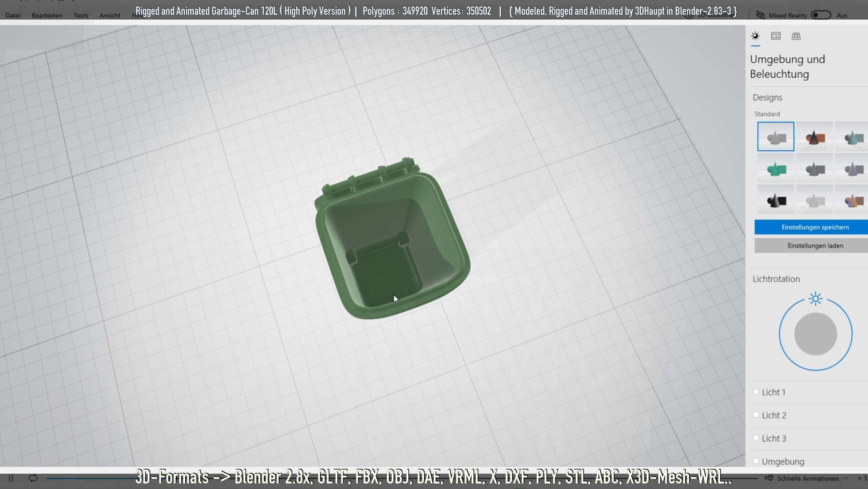868x489 pixels.
Task: Open the Environment and Lighting sun tab
Action: coord(756,36)
